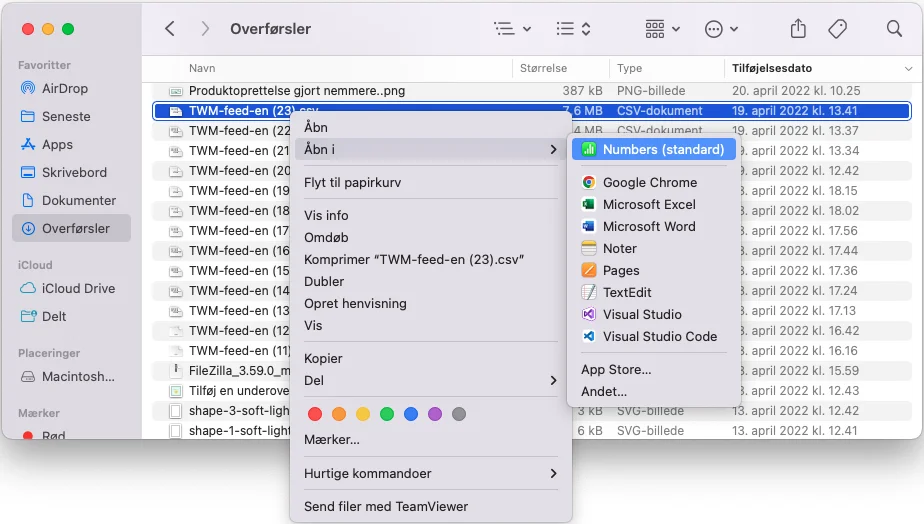This screenshot has height=524, width=924.
Task: Toggle sort direction chevron on Tilføjelsesdato
Action: [908, 69]
